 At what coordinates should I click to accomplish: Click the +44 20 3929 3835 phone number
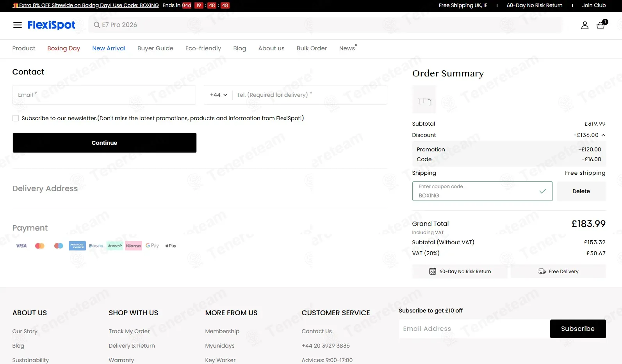pyautogui.click(x=326, y=346)
